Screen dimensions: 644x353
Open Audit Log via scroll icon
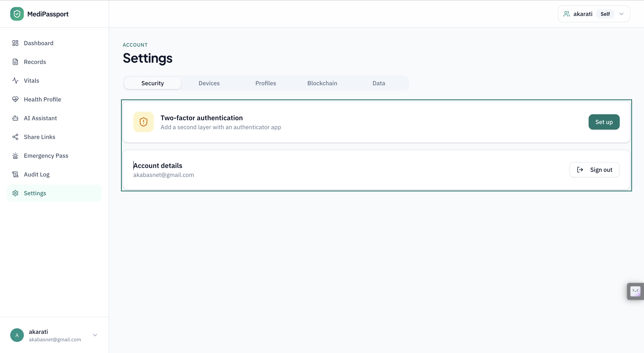coord(15,174)
